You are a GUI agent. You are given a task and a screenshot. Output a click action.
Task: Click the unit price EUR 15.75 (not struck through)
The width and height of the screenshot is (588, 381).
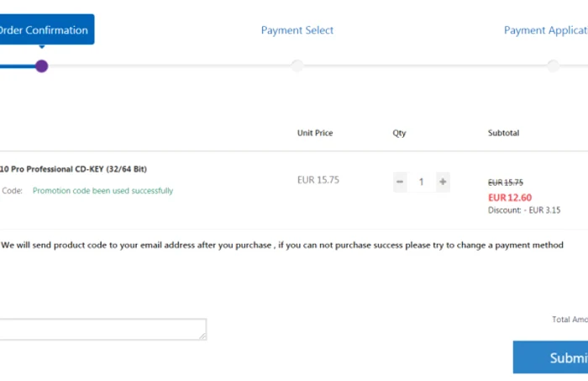(x=318, y=180)
